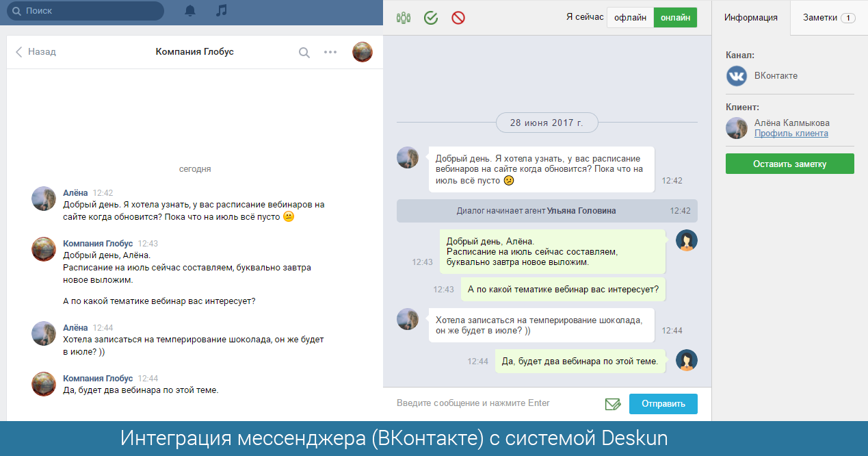Click the VK logo icon under Канал
Screen dimensions: 868x456
(x=737, y=75)
